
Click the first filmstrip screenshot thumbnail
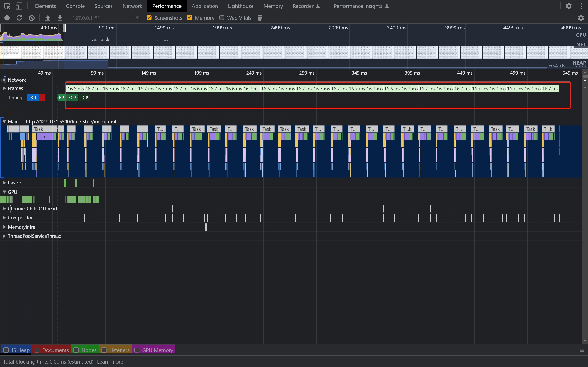(11, 52)
